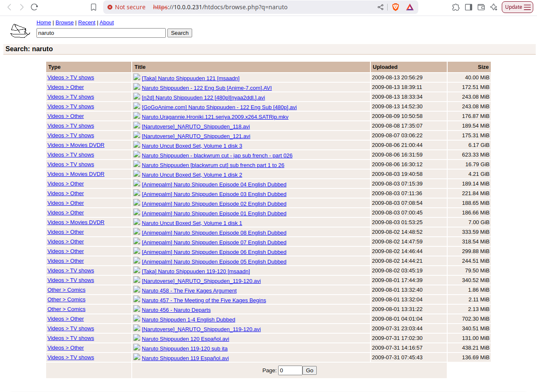Go to the Recent navigation link
The width and height of the screenshot is (537, 392).
tap(87, 23)
